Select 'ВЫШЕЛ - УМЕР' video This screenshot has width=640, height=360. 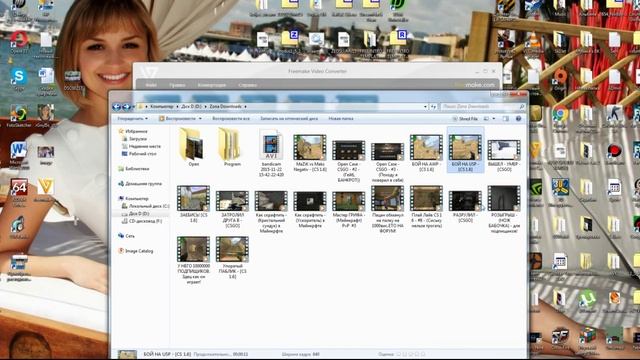504,155
